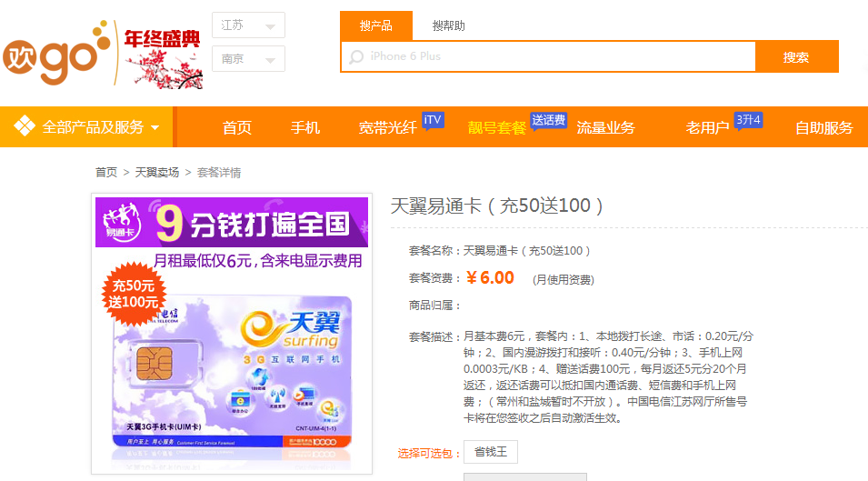Select the 省钱王 optional package
Viewport: 868px width, 481px height.
point(491,452)
